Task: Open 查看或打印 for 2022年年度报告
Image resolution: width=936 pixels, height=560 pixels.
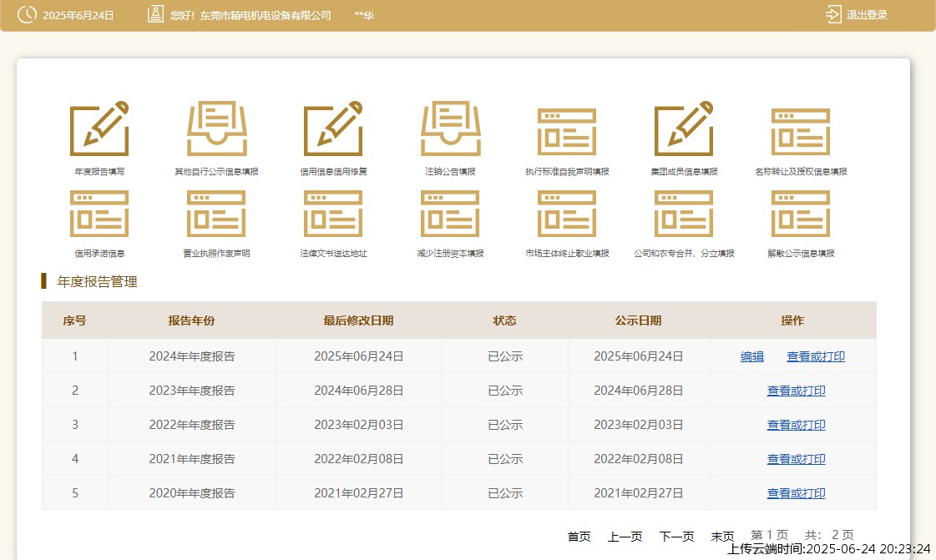Action: tap(797, 425)
